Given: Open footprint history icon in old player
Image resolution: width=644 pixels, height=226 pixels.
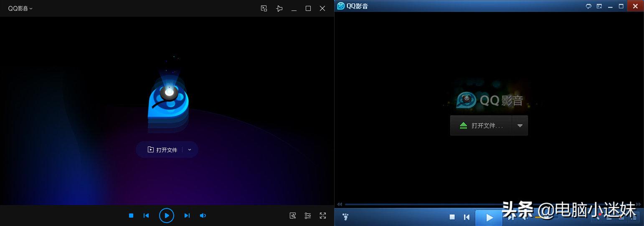Looking at the screenshot, I should pyautogui.click(x=345, y=217).
